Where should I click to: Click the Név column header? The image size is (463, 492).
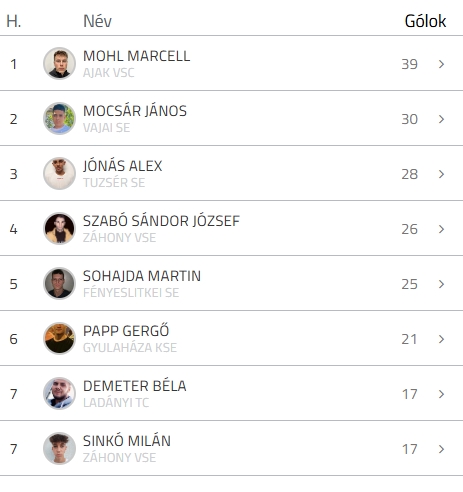[97, 21]
